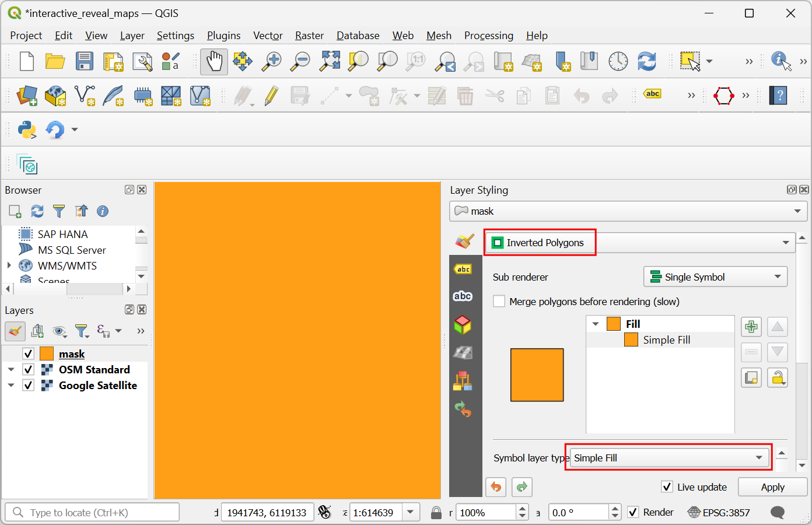Click the large orange symbol preview swatch
The width and height of the screenshot is (812, 525).
pyautogui.click(x=537, y=375)
